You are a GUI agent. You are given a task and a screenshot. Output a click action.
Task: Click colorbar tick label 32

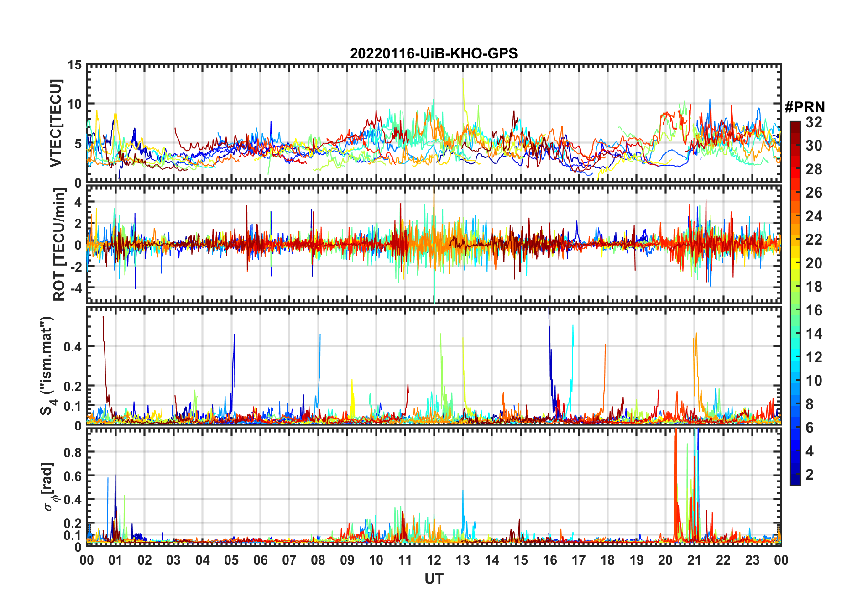tap(814, 122)
